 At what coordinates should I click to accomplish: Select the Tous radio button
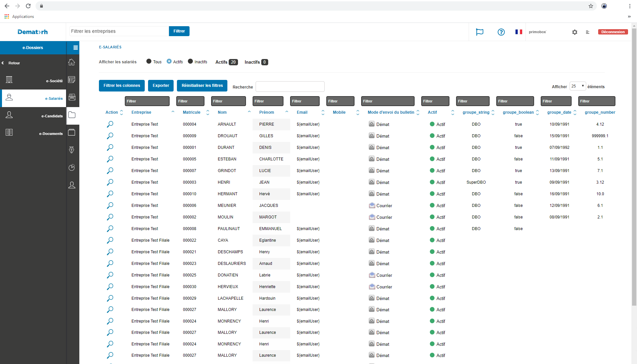point(149,61)
